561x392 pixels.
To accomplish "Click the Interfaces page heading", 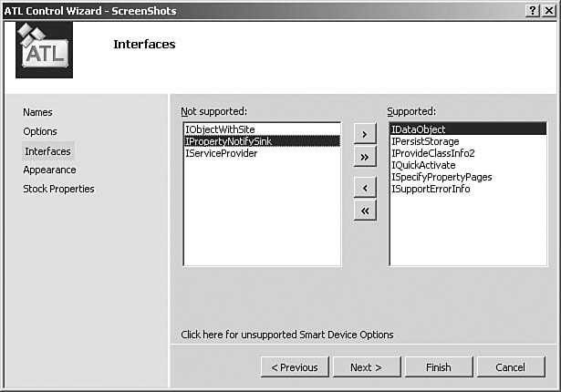I will pyautogui.click(x=144, y=45).
